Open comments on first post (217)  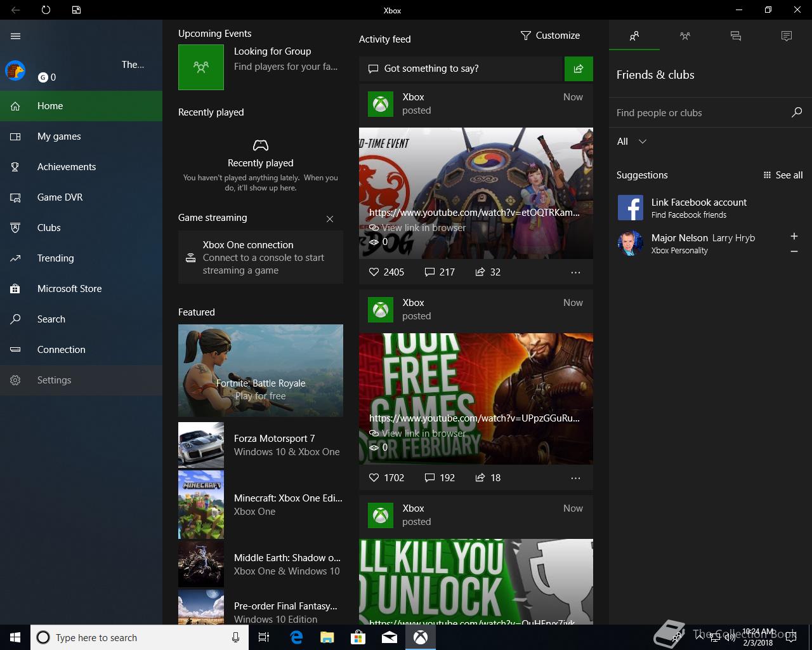pos(440,272)
